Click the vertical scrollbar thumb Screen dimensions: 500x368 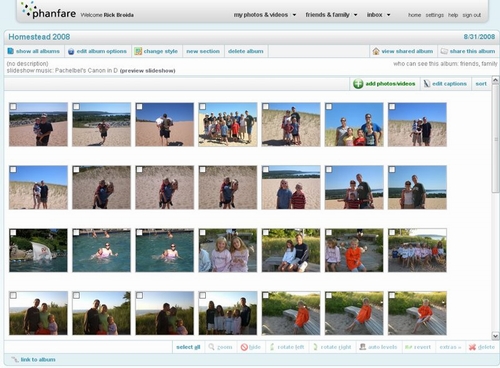495,138
